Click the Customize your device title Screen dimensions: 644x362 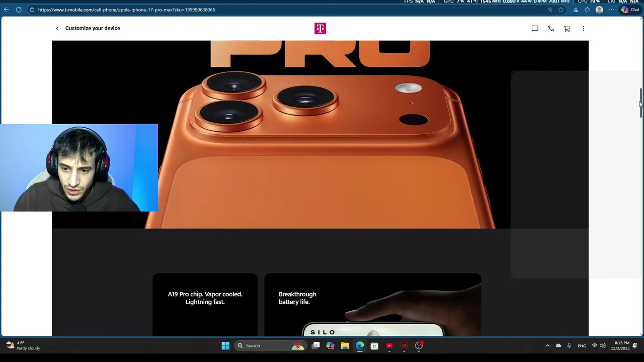pyautogui.click(x=93, y=29)
